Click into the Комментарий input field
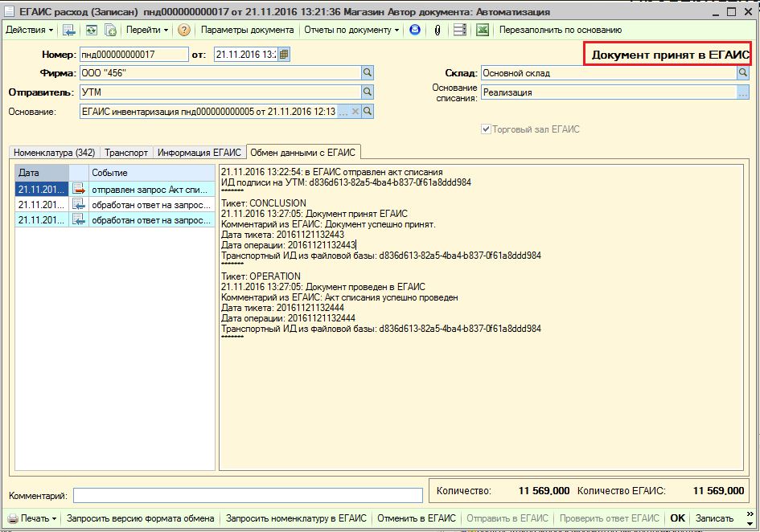 249,496
